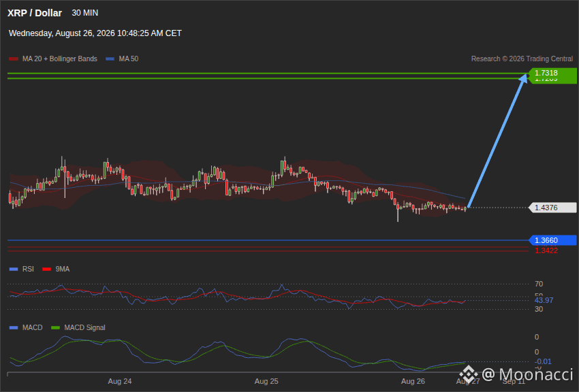Click the RSI legend label
This screenshot has height=392, width=579.
click(x=28, y=269)
